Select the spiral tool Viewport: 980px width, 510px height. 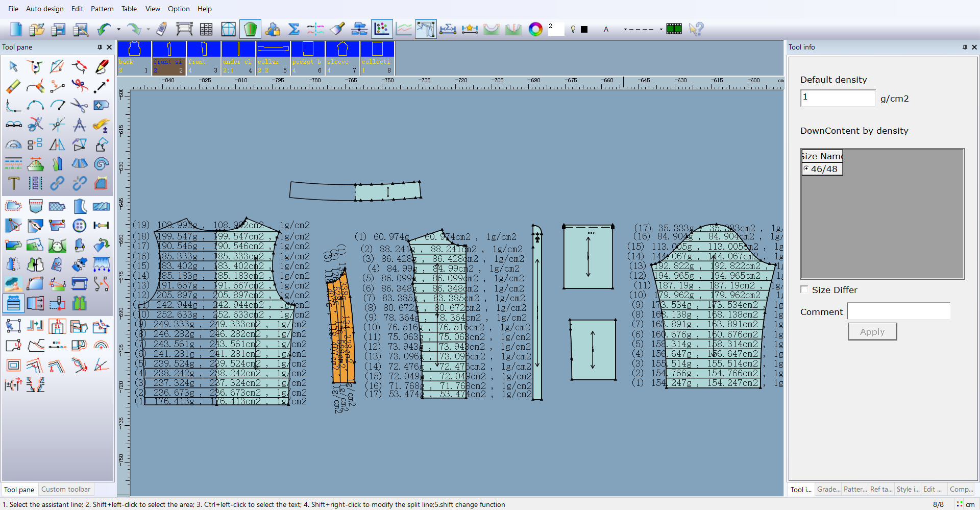pos(101,164)
